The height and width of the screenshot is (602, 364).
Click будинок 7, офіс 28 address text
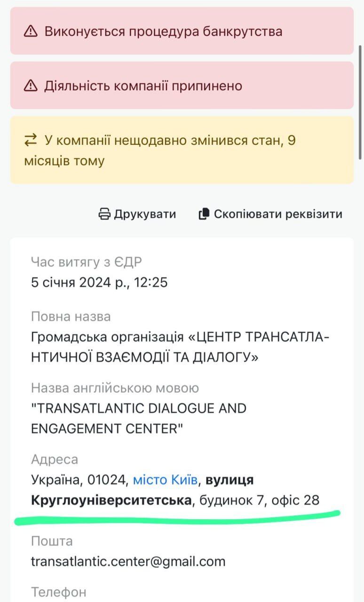(260, 500)
